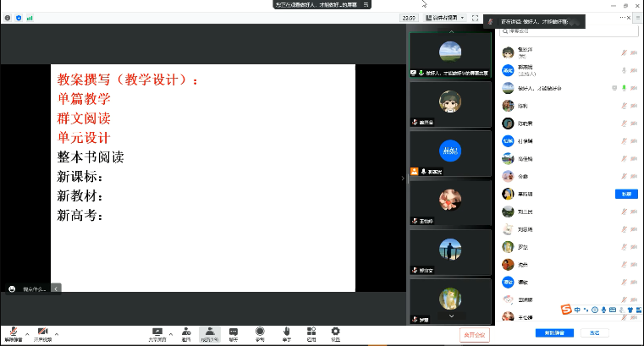Click the 录制 record icon
The width and height of the screenshot is (644, 346).
pos(260,331)
